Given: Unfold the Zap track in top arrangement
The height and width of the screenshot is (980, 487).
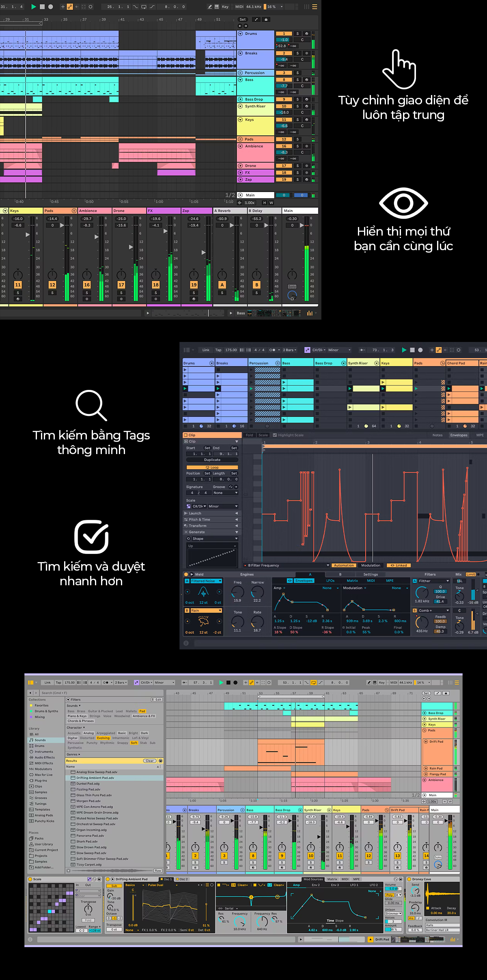Looking at the screenshot, I should [x=240, y=179].
